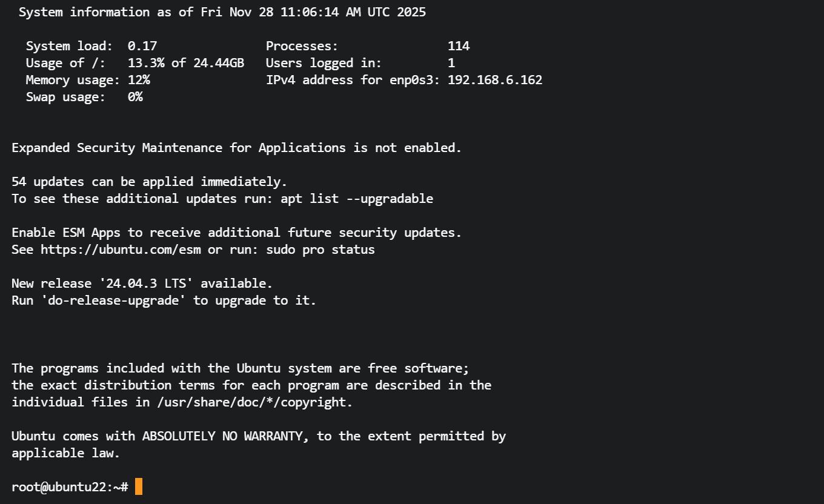Click the Memory usage 12% value
The height and width of the screenshot is (504, 824).
[x=139, y=80]
